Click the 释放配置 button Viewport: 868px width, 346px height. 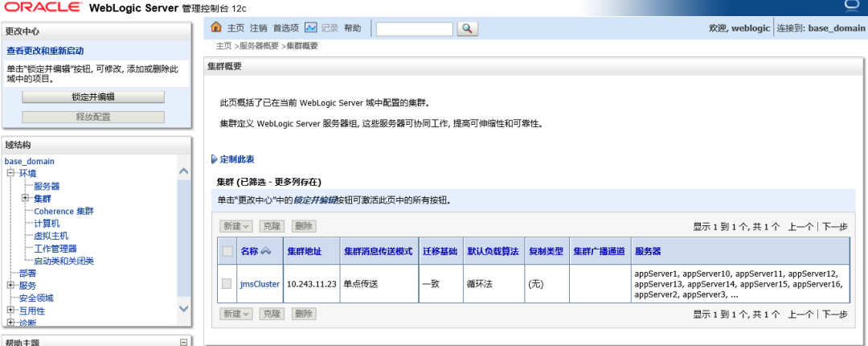pos(93,117)
